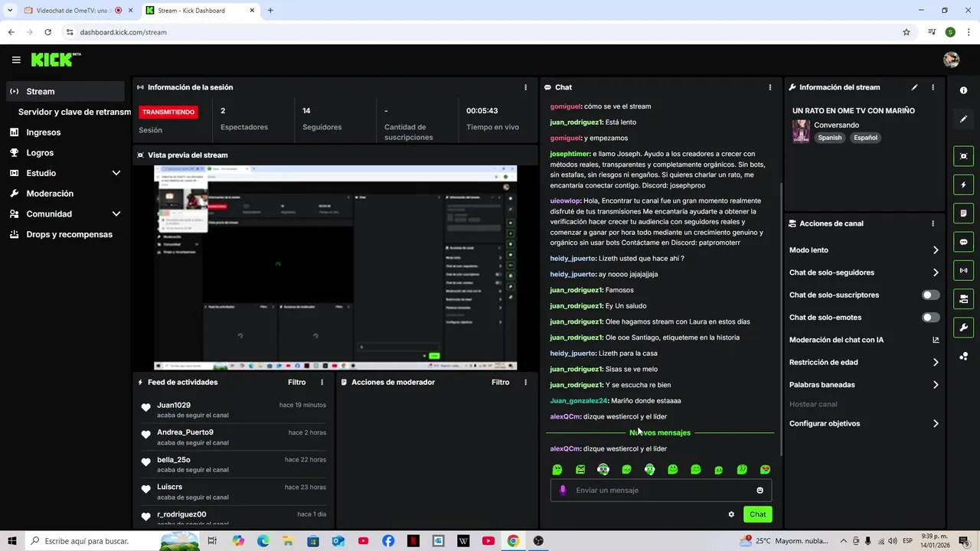Viewport: 980px width, 551px height.
Task: Click the Enviar un mensaje input field
Action: click(x=661, y=490)
